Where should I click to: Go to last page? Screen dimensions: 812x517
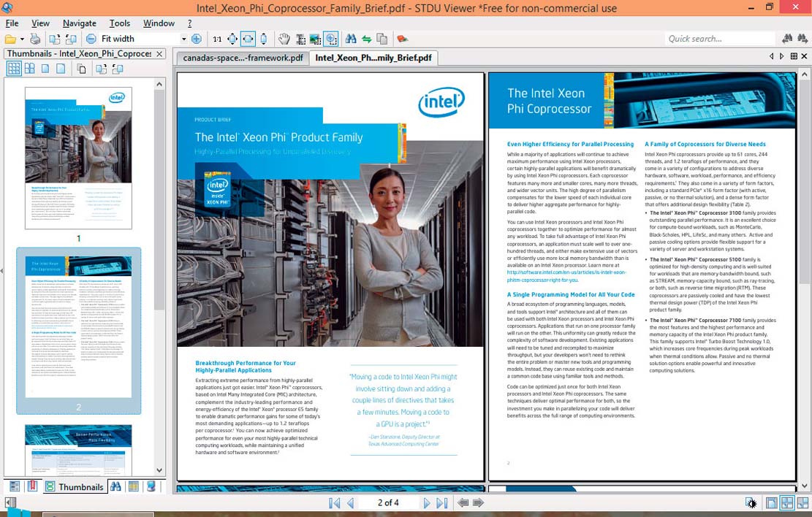click(x=441, y=502)
